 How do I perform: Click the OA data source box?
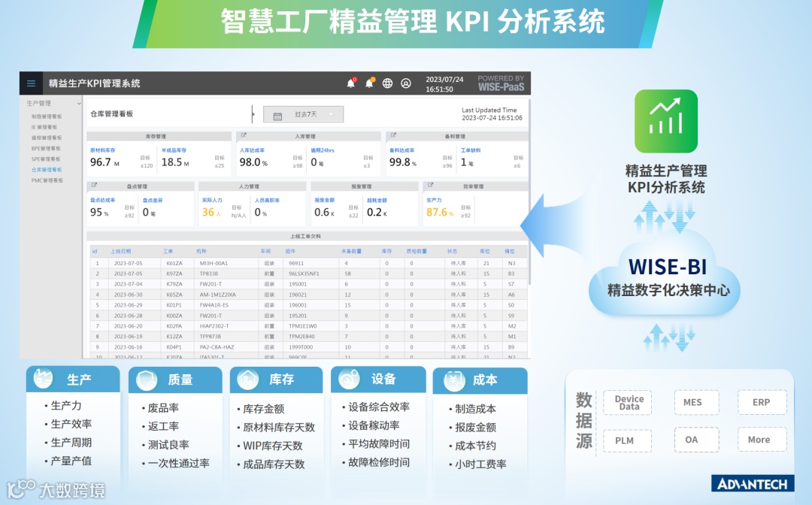(696, 440)
